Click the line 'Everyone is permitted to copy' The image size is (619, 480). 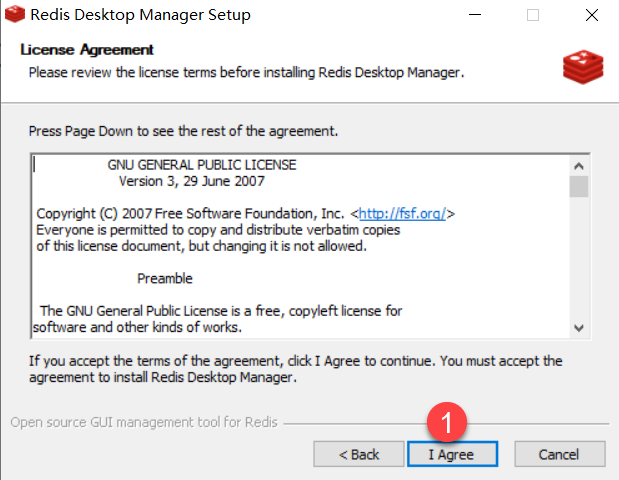click(x=218, y=230)
